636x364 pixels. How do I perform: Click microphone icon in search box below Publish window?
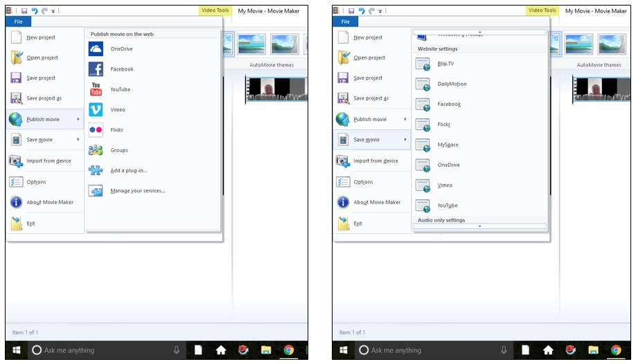click(x=177, y=350)
